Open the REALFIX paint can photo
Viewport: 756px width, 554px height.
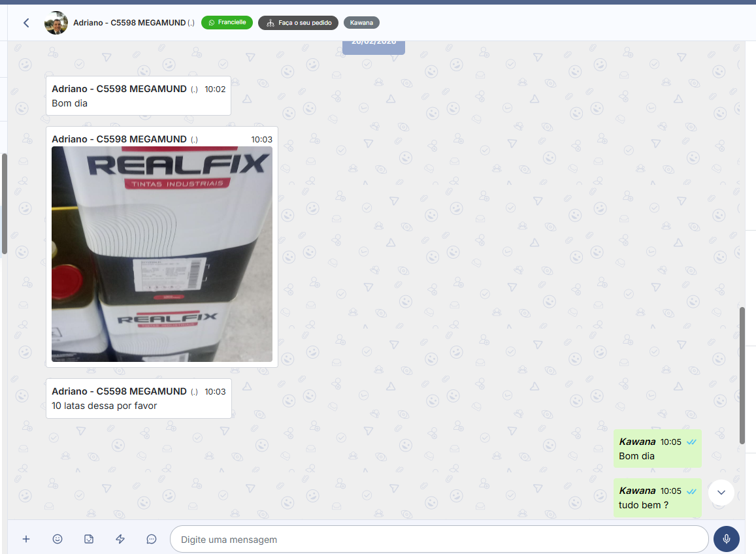click(162, 254)
